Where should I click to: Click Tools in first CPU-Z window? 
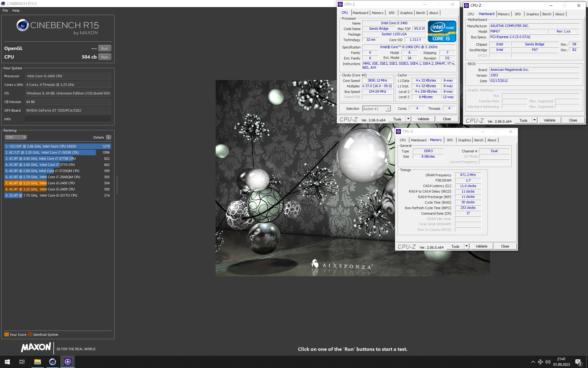397,119
